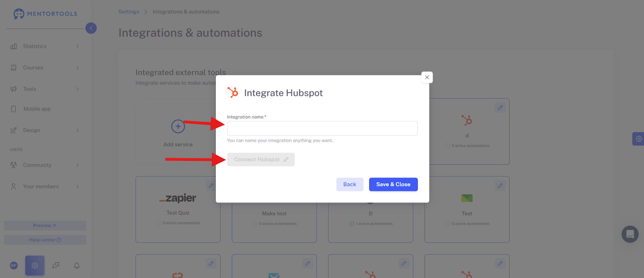Expand Courses chevron
644x278 pixels.
coord(77,68)
